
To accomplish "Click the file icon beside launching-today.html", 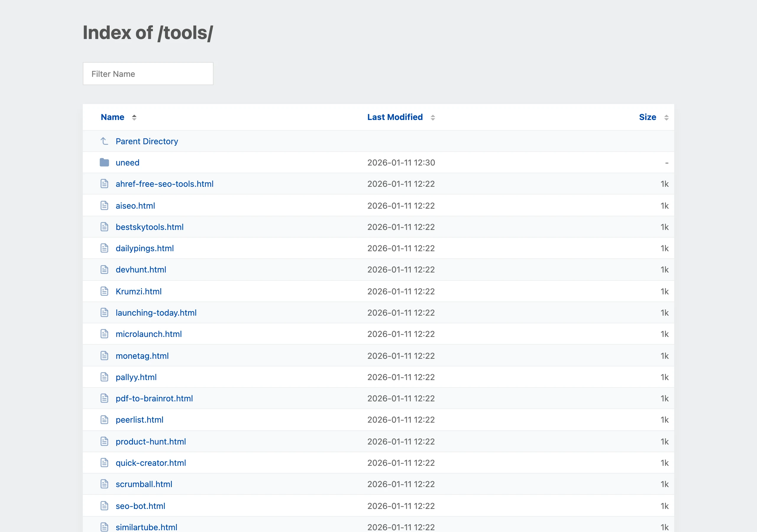I will pos(104,312).
